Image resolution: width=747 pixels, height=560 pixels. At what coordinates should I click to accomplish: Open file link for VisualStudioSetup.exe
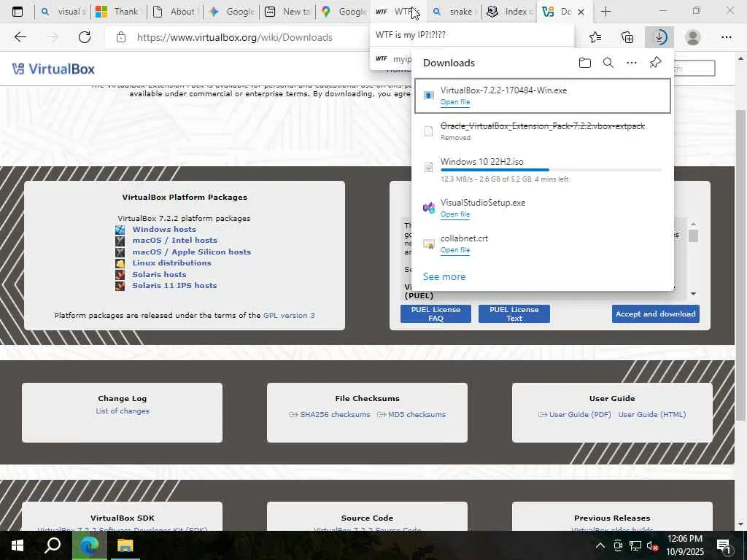455,214
